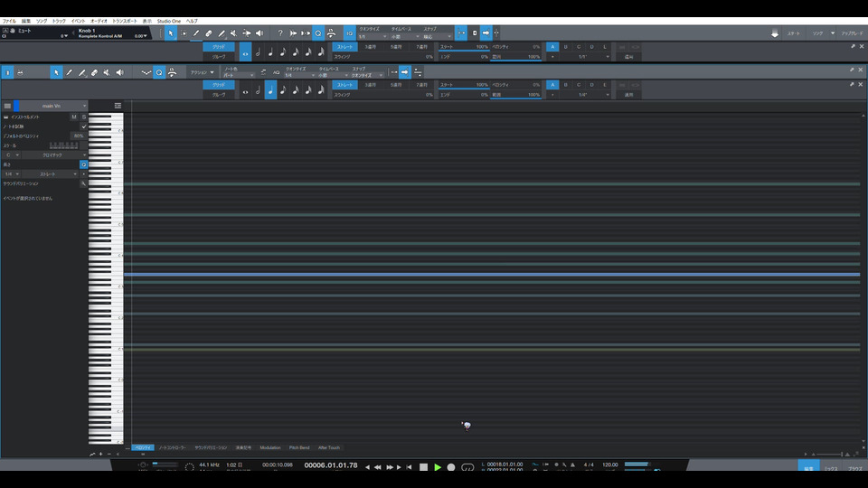
Task: Click the keyboard list icon above piano roll
Action: [x=118, y=106]
